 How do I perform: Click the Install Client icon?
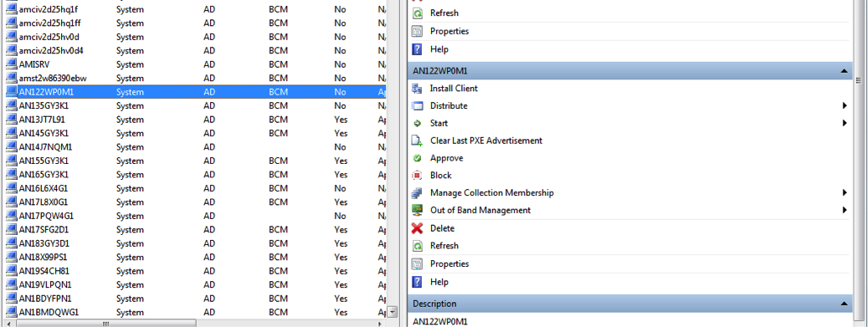pyautogui.click(x=418, y=89)
